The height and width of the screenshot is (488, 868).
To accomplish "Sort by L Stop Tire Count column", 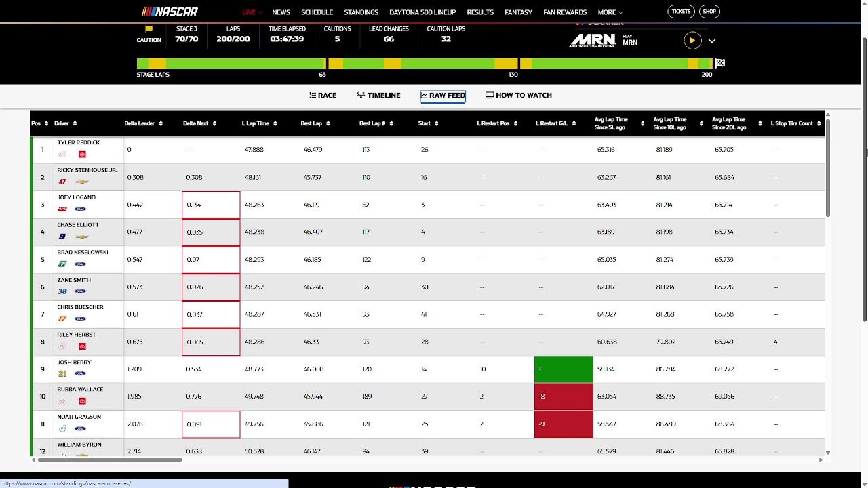I will 796,123.
